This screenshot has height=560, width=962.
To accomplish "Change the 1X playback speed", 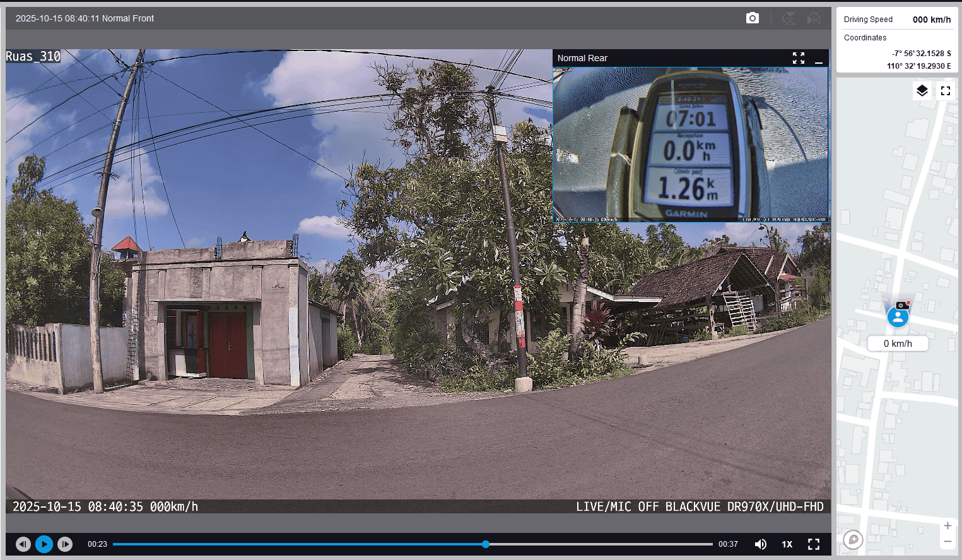I will point(787,544).
